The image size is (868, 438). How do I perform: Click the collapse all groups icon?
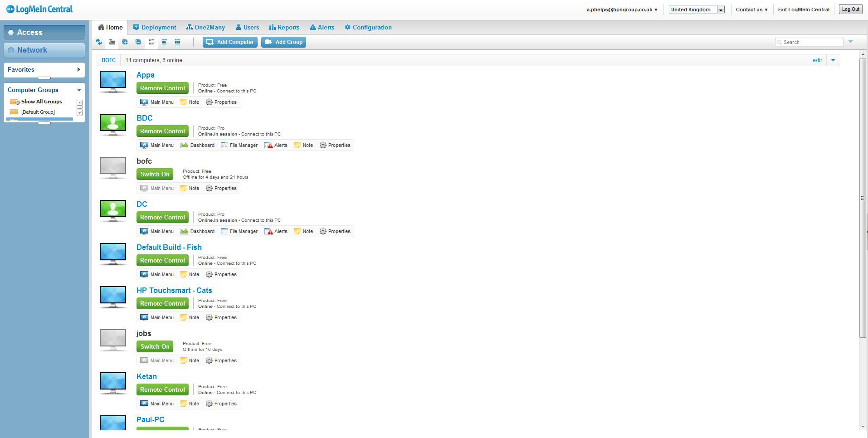(x=138, y=42)
